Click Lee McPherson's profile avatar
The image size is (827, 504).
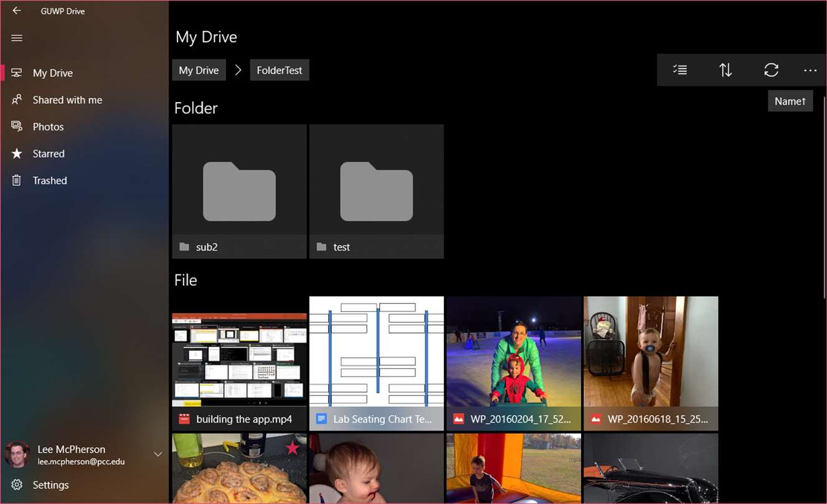17,455
